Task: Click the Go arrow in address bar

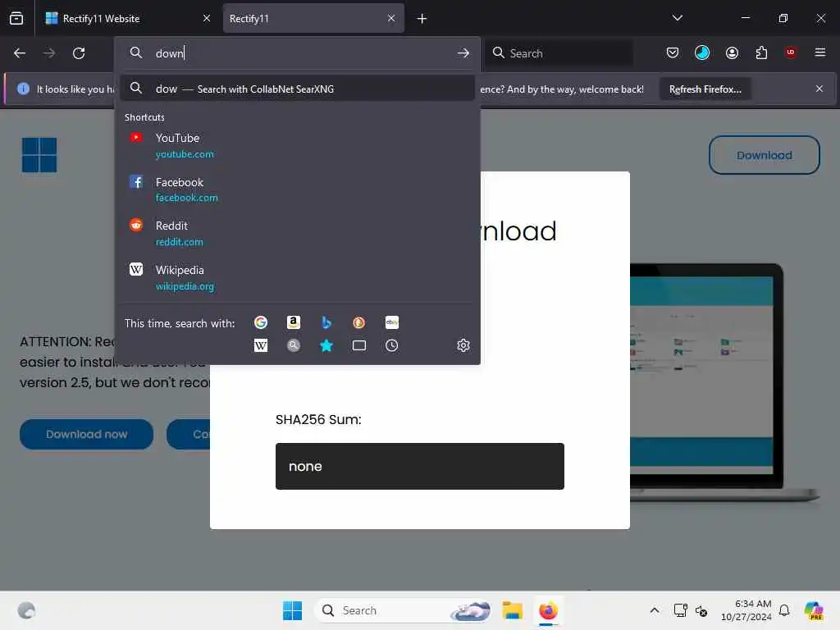Action: [463, 53]
